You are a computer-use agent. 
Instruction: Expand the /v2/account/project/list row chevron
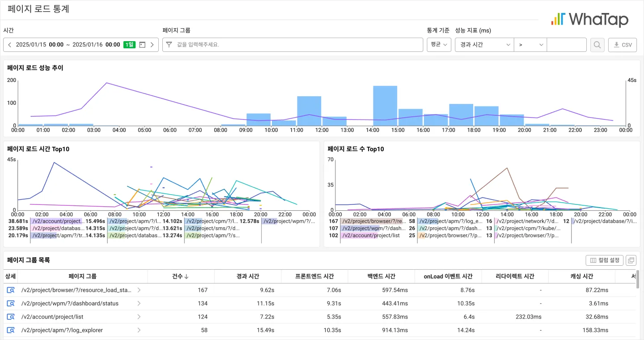pyautogui.click(x=139, y=317)
